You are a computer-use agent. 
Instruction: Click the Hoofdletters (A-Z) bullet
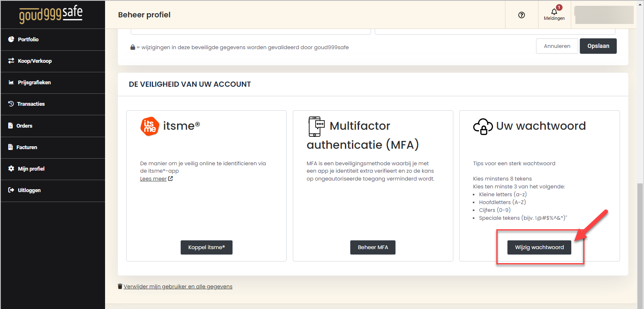pos(502,202)
